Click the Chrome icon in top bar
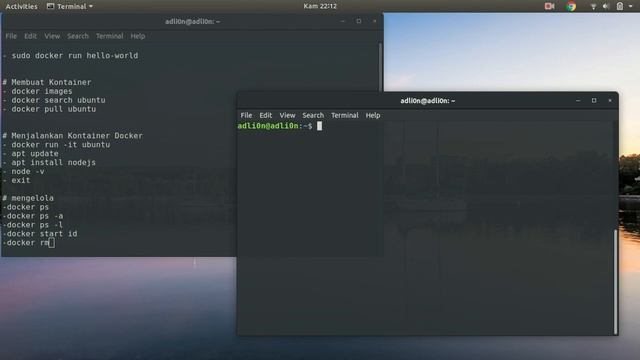The height and width of the screenshot is (360, 640). (x=571, y=6)
